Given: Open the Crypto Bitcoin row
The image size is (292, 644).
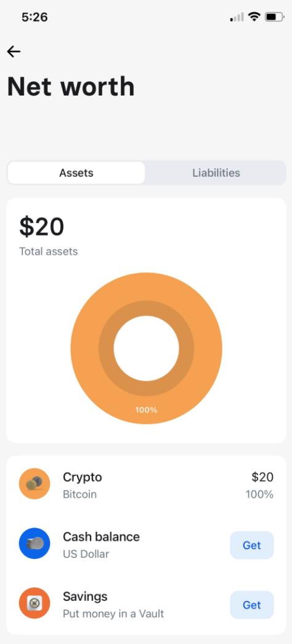Looking at the screenshot, I should (146, 485).
